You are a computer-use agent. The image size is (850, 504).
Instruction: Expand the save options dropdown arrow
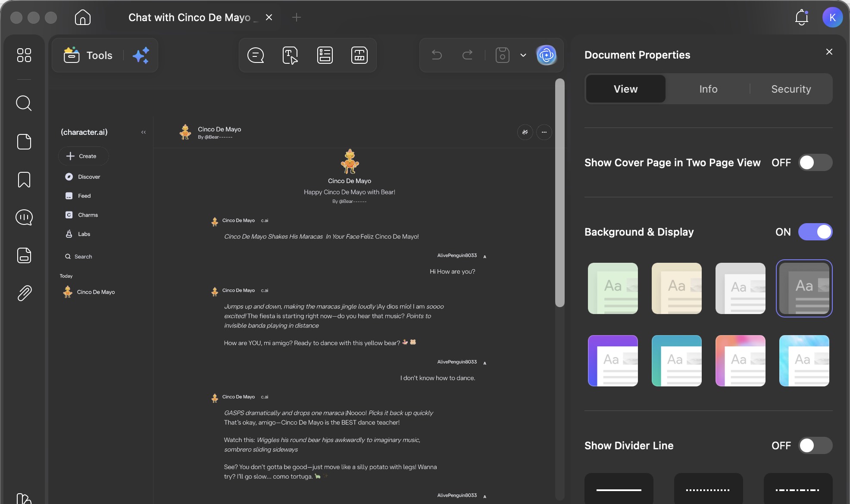(x=523, y=55)
